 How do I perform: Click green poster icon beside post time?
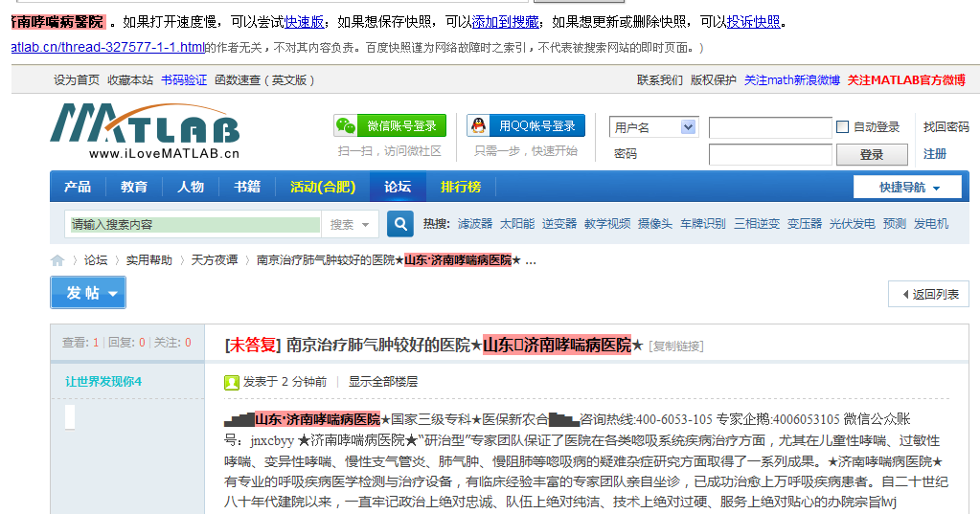point(232,382)
